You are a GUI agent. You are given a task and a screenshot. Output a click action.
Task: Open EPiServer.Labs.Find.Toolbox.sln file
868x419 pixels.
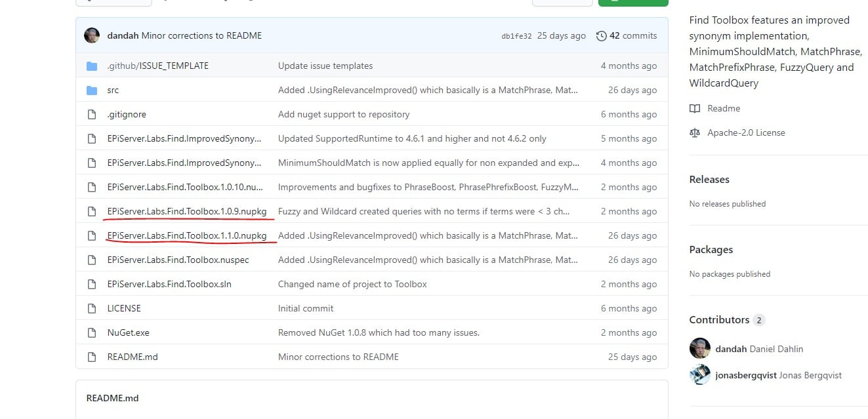(169, 284)
